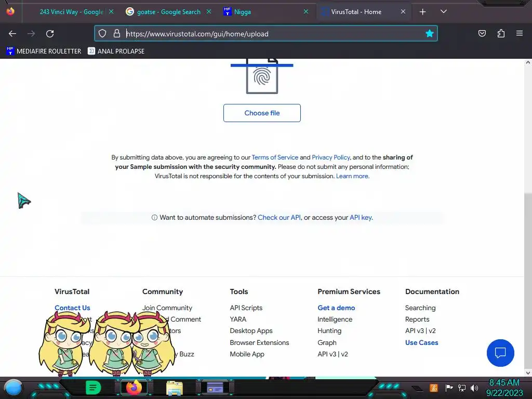The image size is (532, 399).
Task: Toggle the blue bookmark star
Action: pos(430,33)
